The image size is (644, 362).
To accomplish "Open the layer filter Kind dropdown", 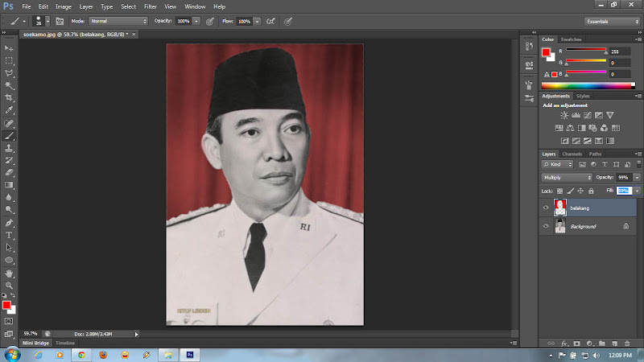I will 557,165.
